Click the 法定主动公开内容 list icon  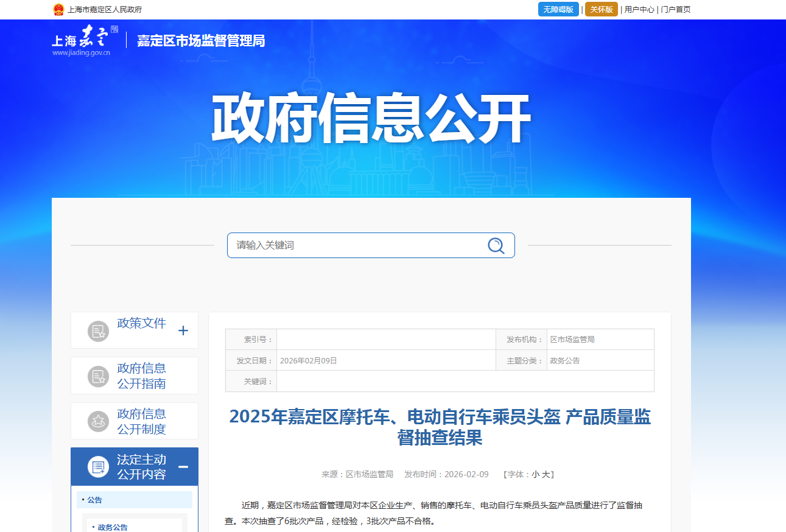tap(98, 466)
